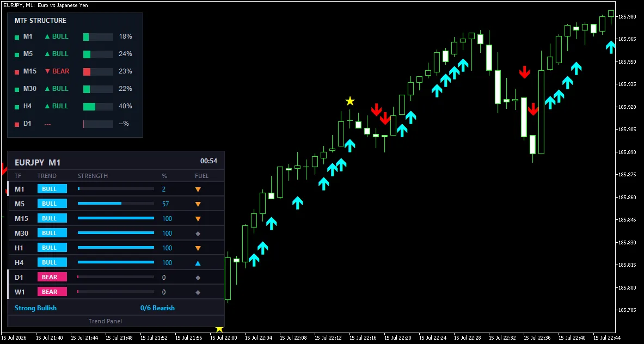Screen dimensions: 644x344
Task: Click the green square beside M30 in MTF Structure
Action: (17, 89)
